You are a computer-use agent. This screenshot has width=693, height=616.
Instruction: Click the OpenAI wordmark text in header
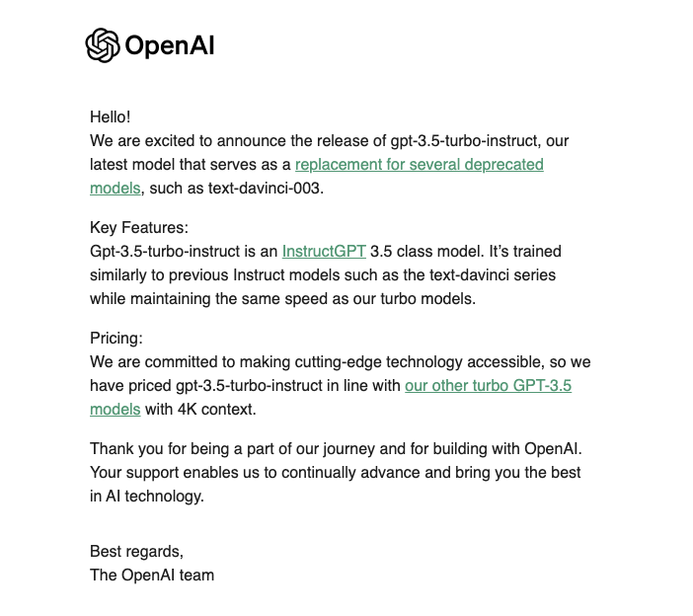[x=170, y=46]
